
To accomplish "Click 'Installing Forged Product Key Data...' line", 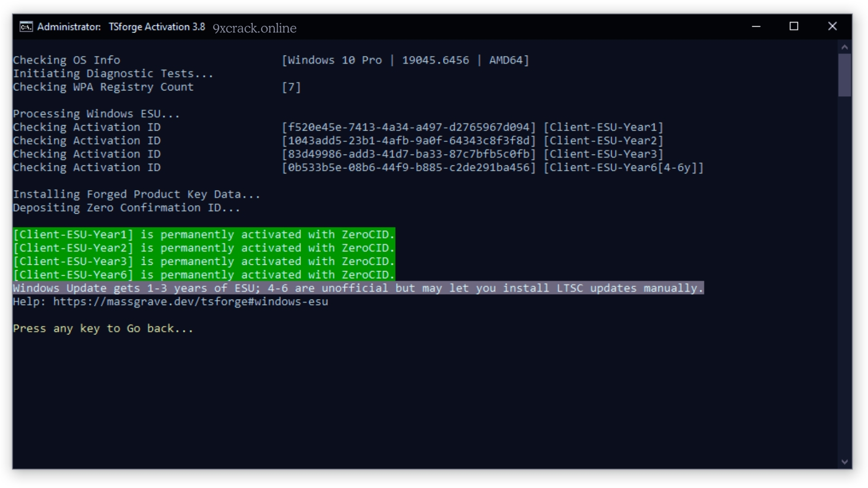I will [137, 194].
